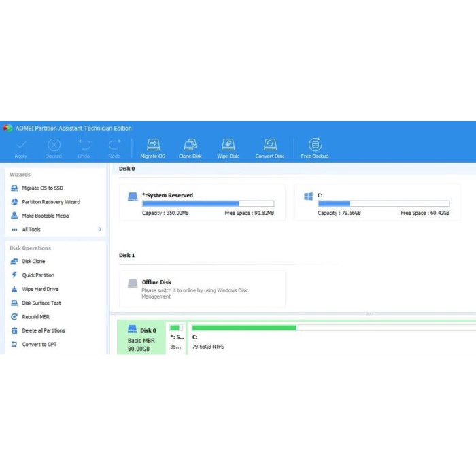Click the Make Bootable Media icon
This screenshot has width=476, height=476.
coord(14,216)
